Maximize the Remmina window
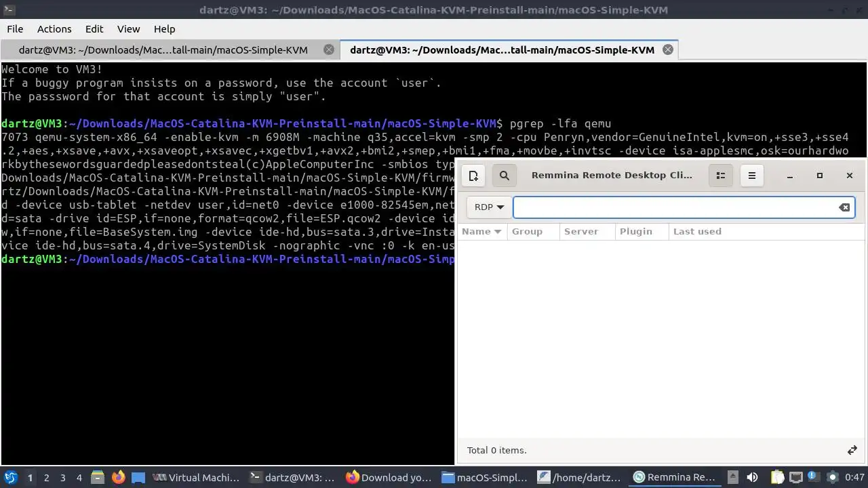The image size is (868, 488). point(820,176)
